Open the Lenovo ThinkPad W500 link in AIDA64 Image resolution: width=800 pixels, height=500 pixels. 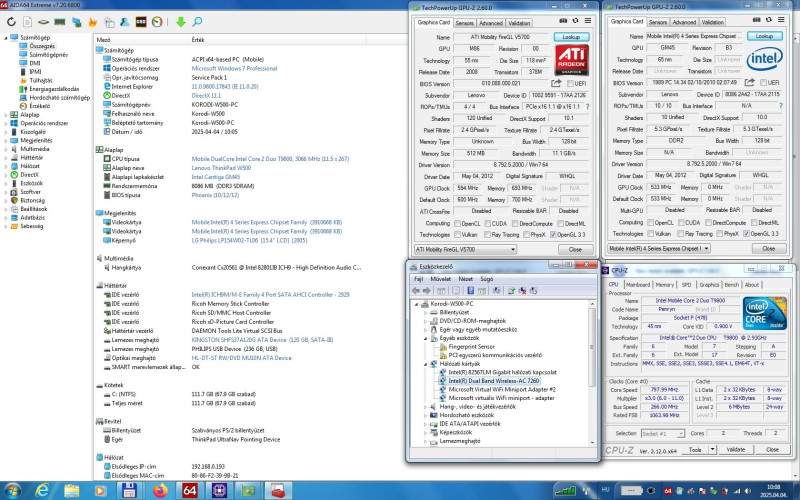click(221, 168)
